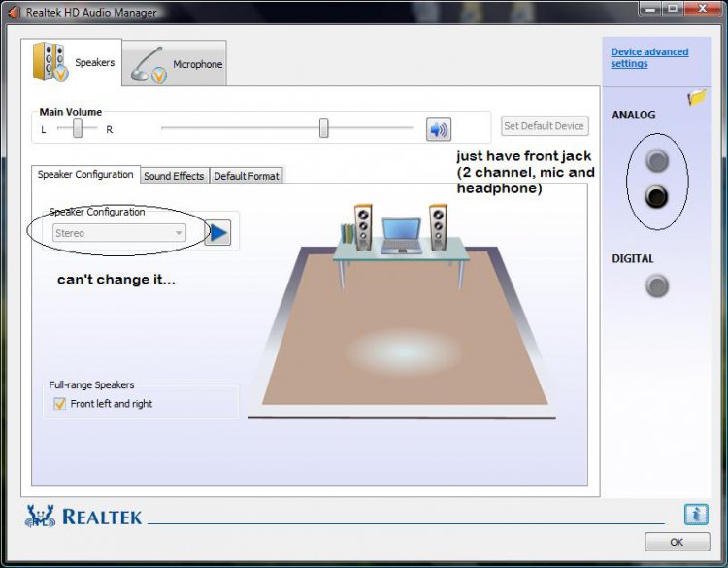This screenshot has height=568, width=728.
Task: Switch to the Speakers device tab
Action: (72, 62)
